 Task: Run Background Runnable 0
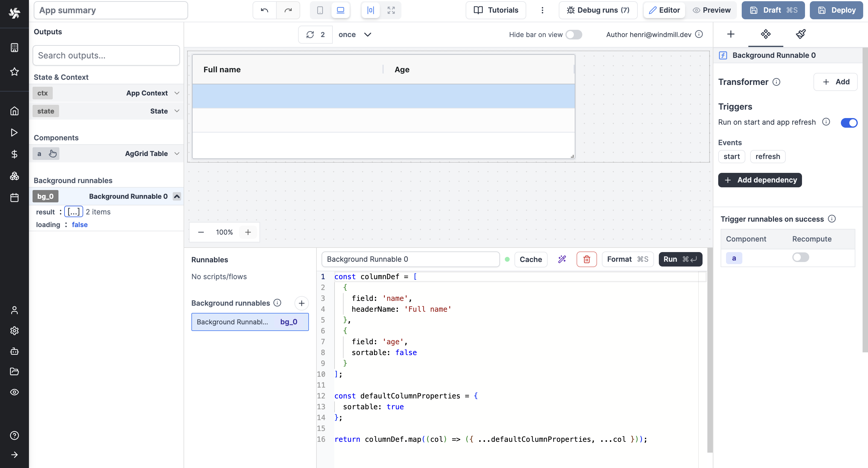tap(680, 259)
